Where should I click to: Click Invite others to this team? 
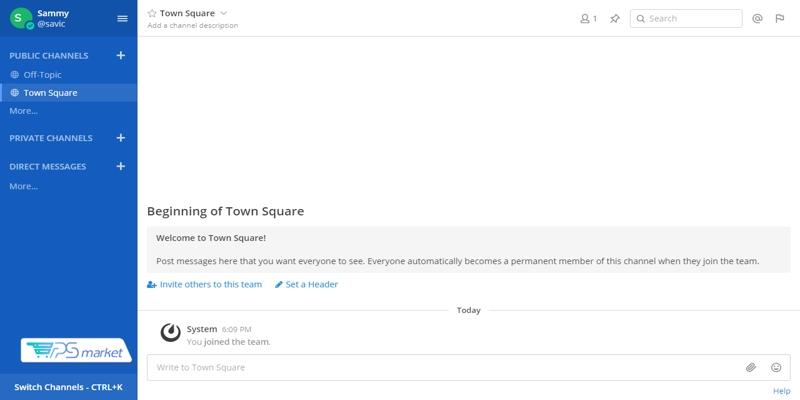click(x=205, y=284)
